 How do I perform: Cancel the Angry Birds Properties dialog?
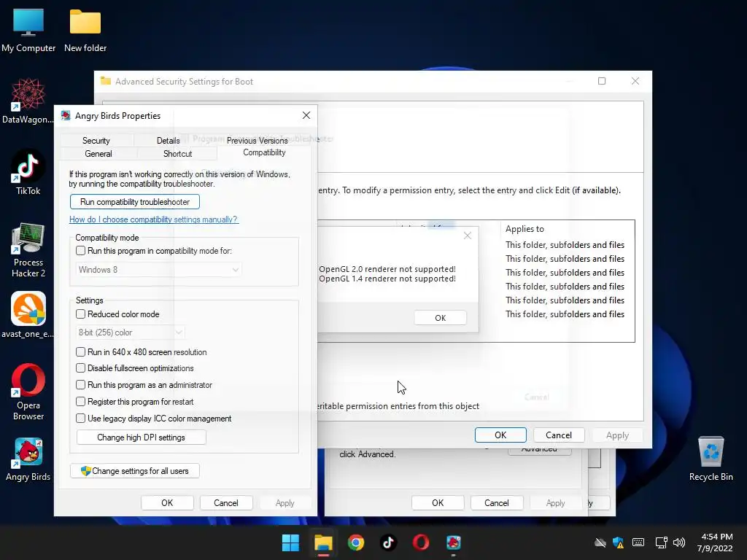click(226, 503)
